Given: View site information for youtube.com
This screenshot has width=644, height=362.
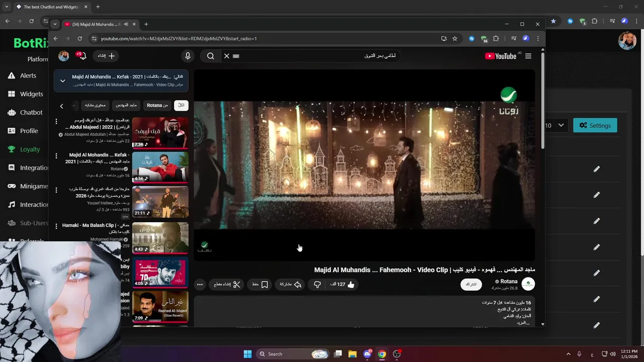Looking at the screenshot, I should 93,38.
